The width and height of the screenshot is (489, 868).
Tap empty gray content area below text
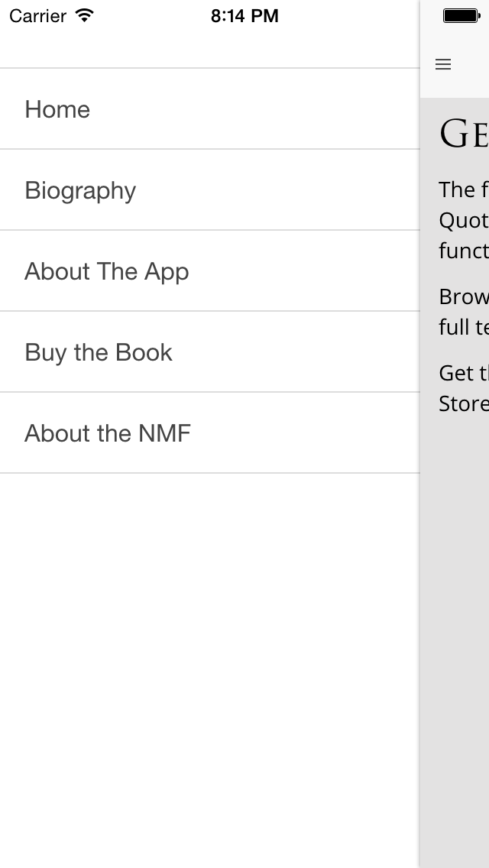455,636
